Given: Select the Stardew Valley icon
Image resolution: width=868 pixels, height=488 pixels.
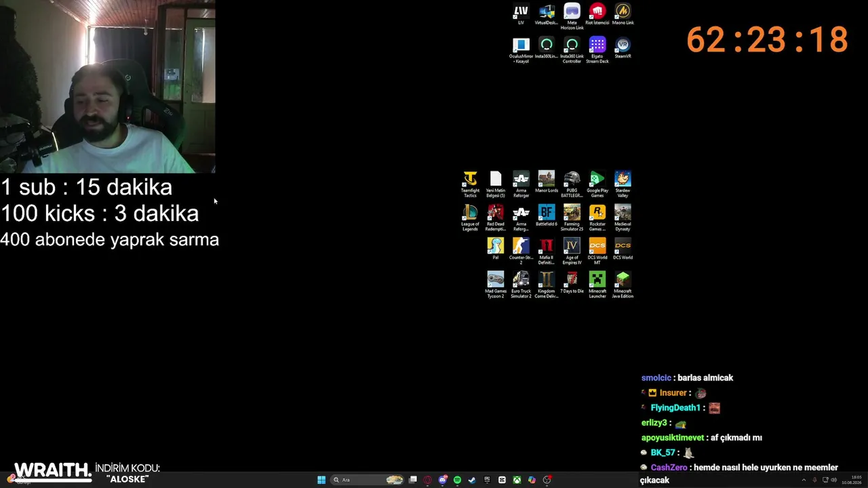Looking at the screenshot, I should (623, 184).
